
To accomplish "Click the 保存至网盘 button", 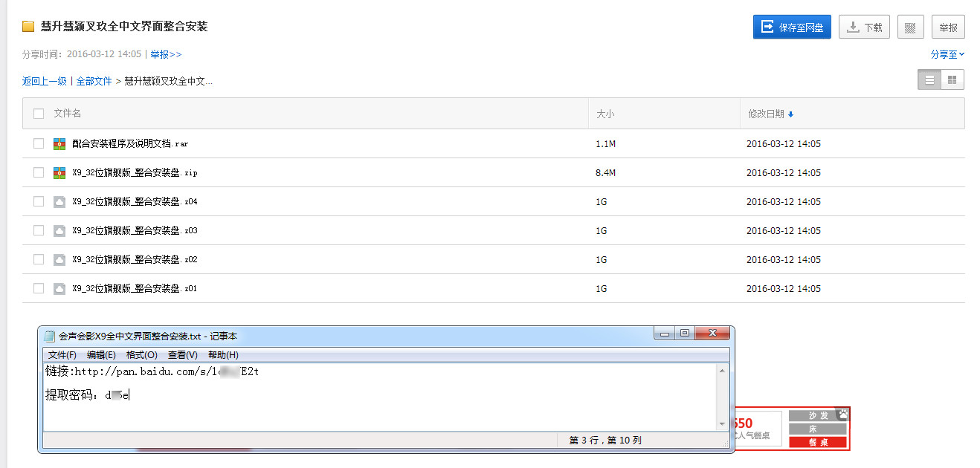I will click(x=792, y=27).
